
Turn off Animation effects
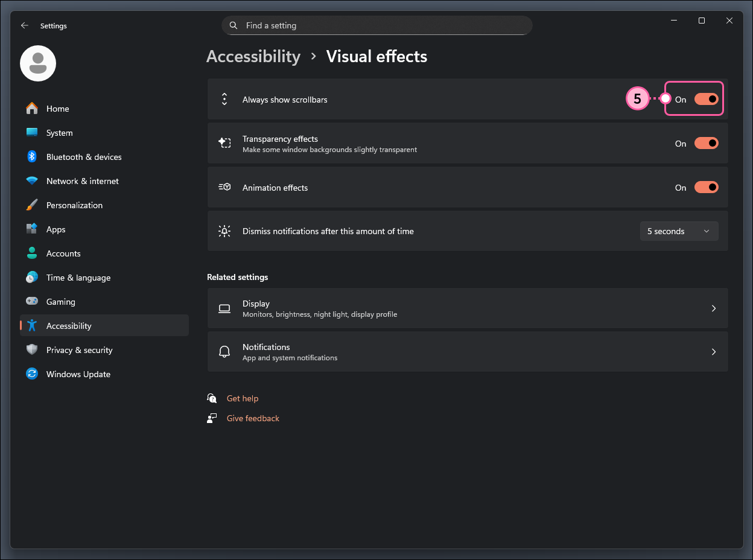(x=706, y=187)
